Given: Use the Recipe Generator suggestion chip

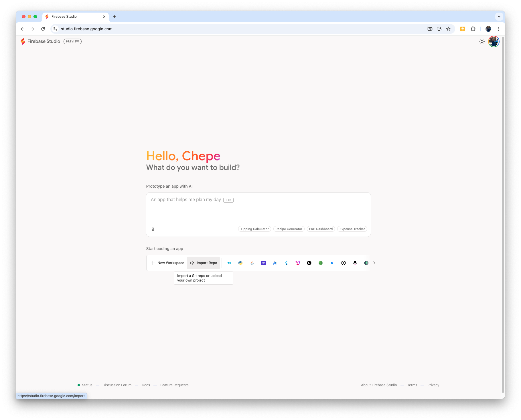Looking at the screenshot, I should pyautogui.click(x=289, y=229).
